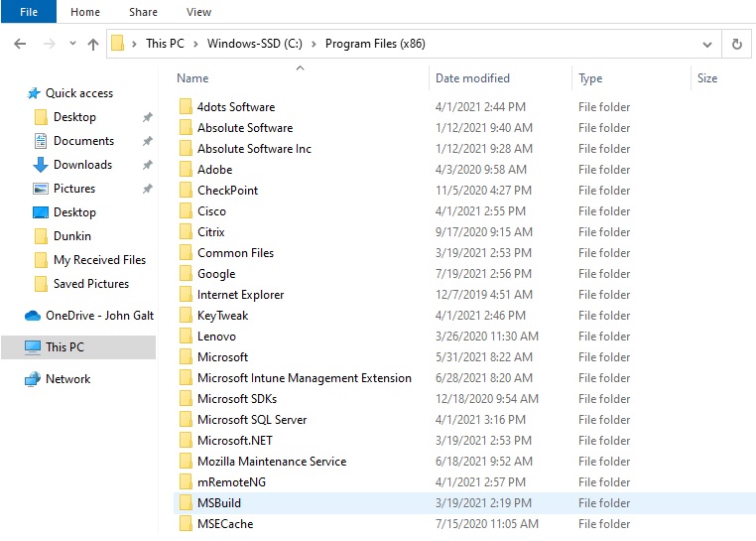This screenshot has width=756, height=541.
Task: Click the OneDrive cloud icon
Action: pos(33,316)
